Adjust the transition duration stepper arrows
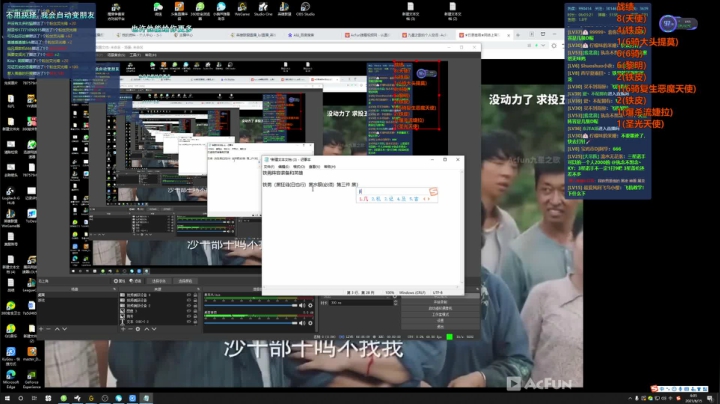720x404 pixels. pos(396,303)
